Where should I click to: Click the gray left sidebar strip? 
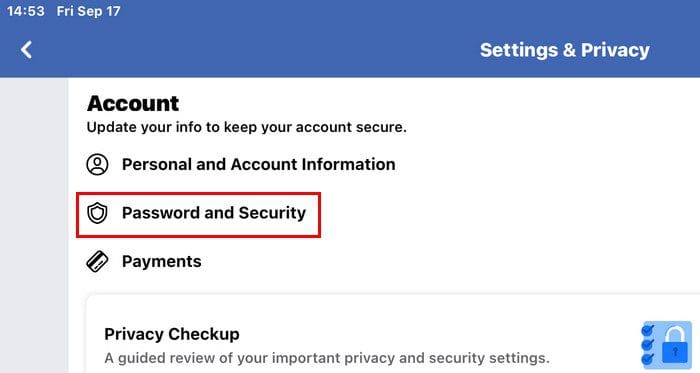(x=34, y=225)
